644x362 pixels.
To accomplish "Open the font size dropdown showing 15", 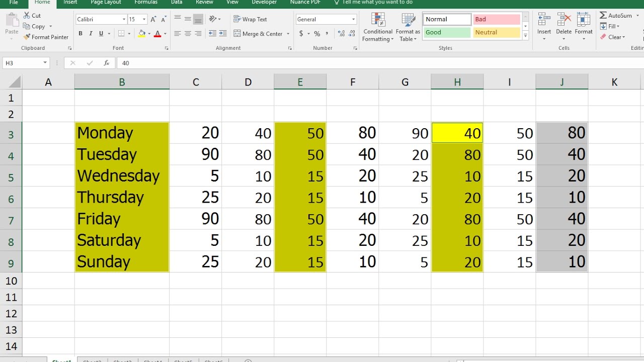I will click(144, 19).
